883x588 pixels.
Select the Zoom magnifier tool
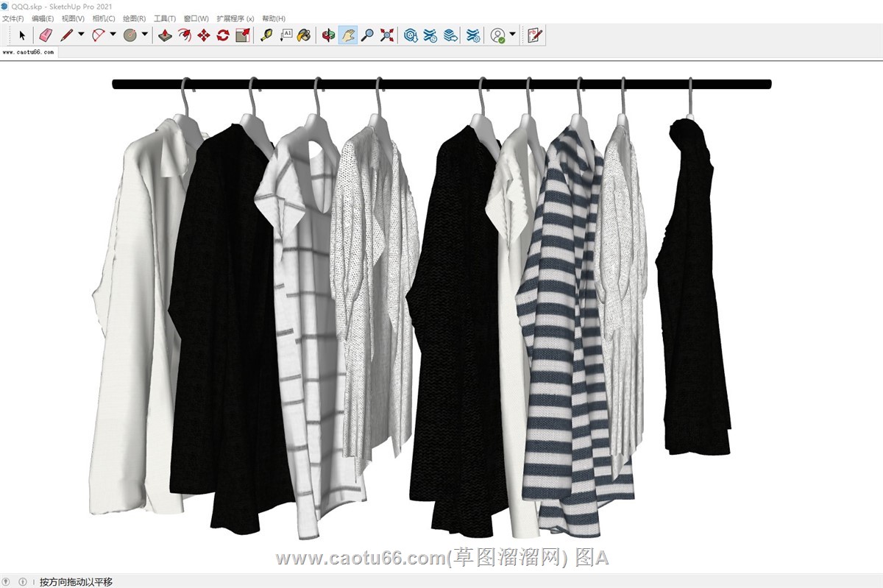point(367,35)
